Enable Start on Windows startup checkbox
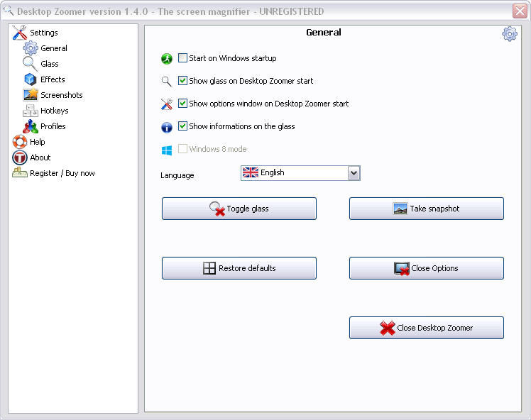This screenshot has width=531, height=420. tap(182, 58)
